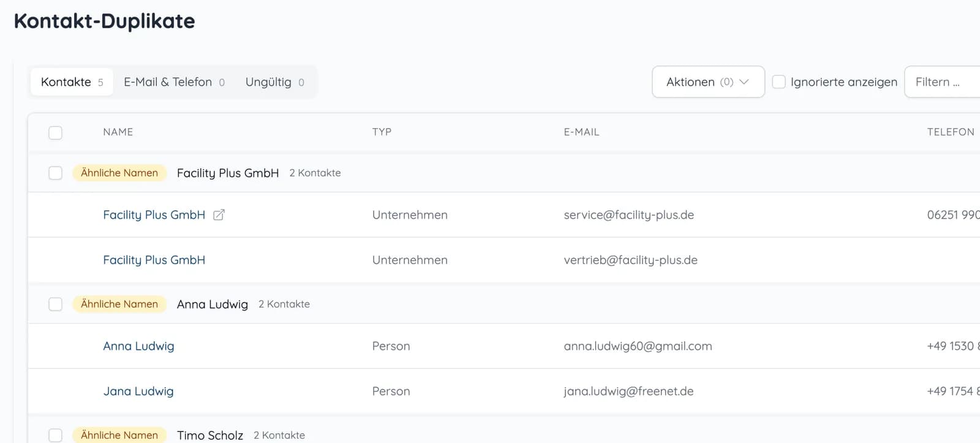The height and width of the screenshot is (443, 980).
Task: Click 'Ähnliche Namen' badge in Timo Scholz group
Action: tap(119, 435)
